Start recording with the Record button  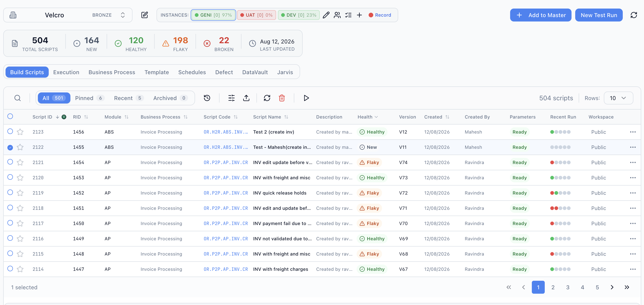(x=380, y=15)
